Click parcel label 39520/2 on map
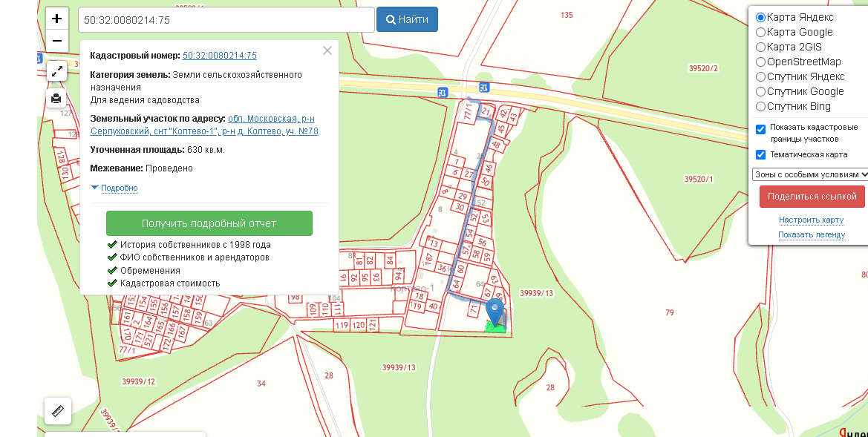This screenshot has width=868, height=437. pos(704,68)
